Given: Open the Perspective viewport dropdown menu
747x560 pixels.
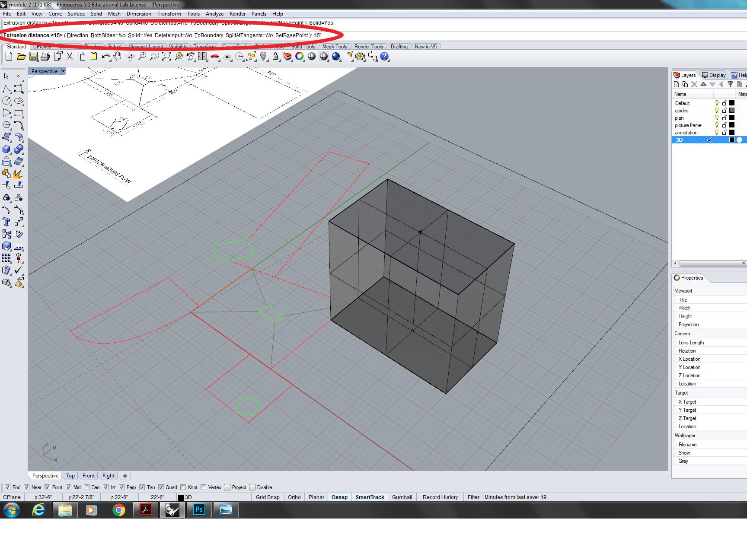Looking at the screenshot, I should tap(63, 71).
